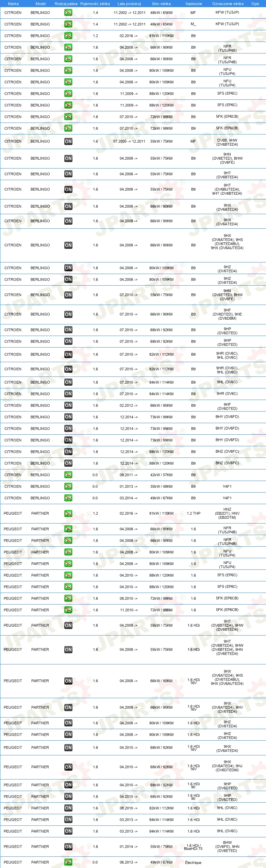Click the Model column header
266x868 pixels.
point(40,4)
